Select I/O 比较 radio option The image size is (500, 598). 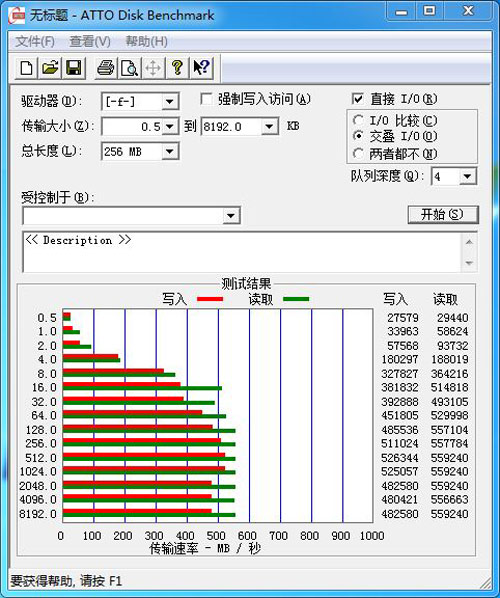358,120
